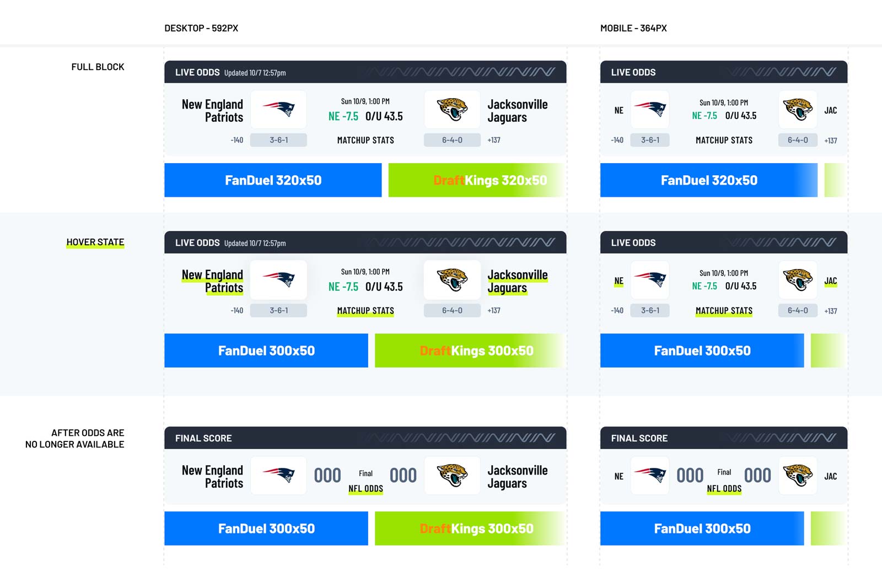Click the 3-6-1 record pill in the desktop full block
This screenshot has width=882, height=588.
tap(278, 140)
